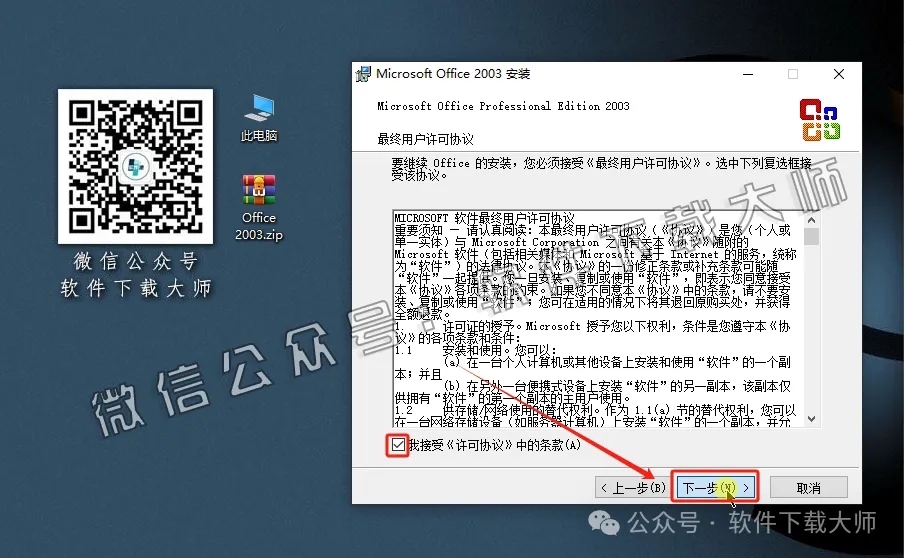Image resolution: width=905 pixels, height=558 pixels.
Task: Select the Office 2003.zip archive icon
Action: pyautogui.click(x=259, y=208)
